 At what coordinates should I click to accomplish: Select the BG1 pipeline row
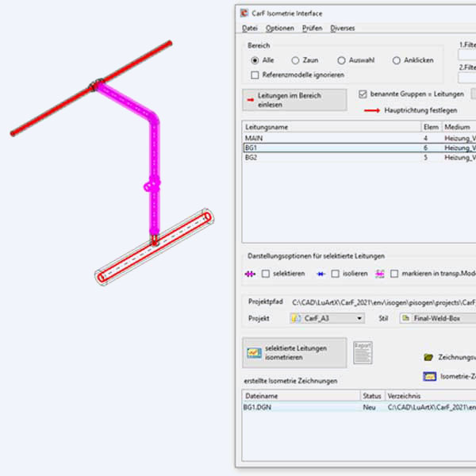coord(359,148)
